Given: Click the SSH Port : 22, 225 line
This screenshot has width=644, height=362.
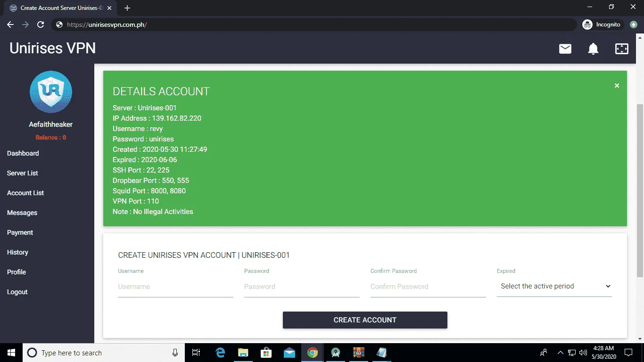Looking at the screenshot, I should pos(141,170).
